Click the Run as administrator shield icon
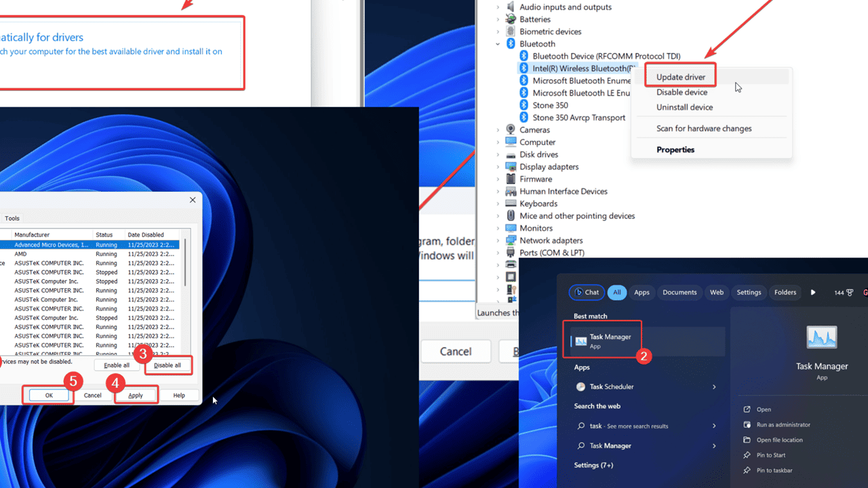The width and height of the screenshot is (868, 488). click(x=747, y=424)
